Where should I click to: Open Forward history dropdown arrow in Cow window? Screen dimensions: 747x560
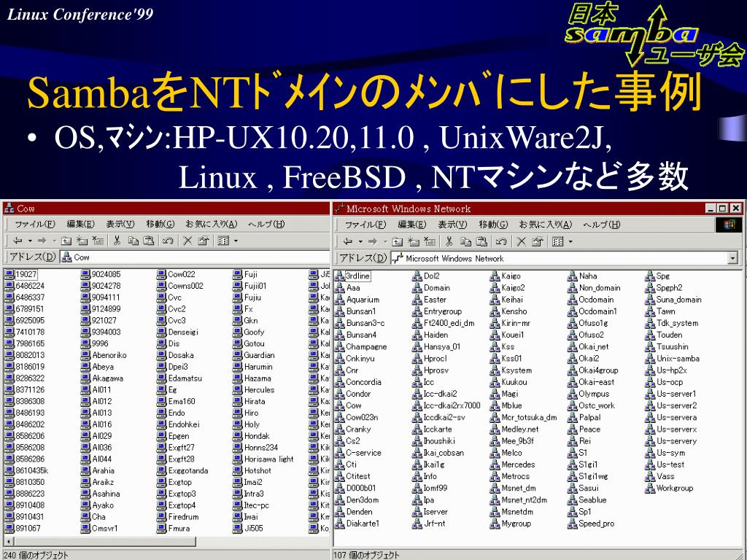click(x=54, y=241)
